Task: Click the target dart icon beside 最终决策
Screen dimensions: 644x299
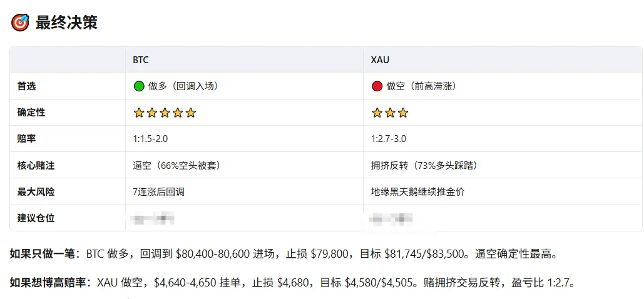Action: pyautogui.click(x=20, y=23)
